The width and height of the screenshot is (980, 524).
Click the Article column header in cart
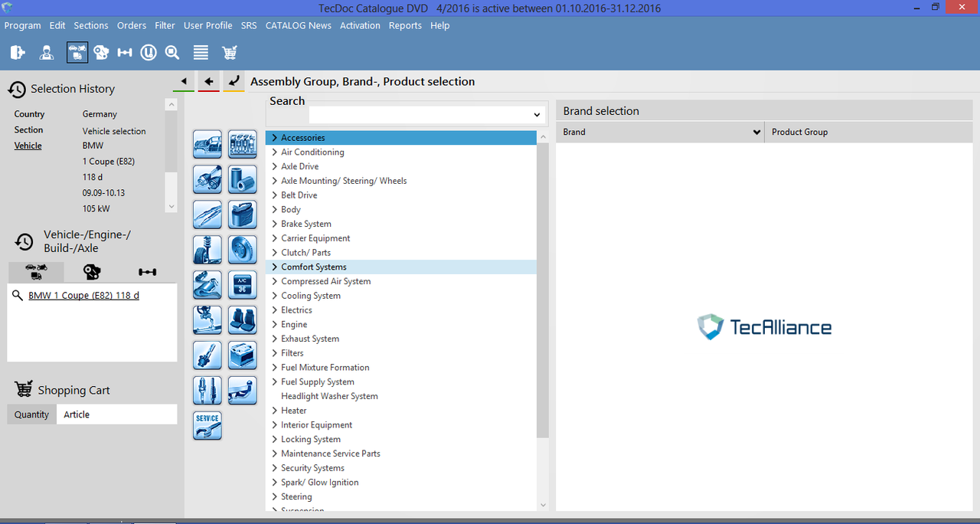[x=116, y=414]
